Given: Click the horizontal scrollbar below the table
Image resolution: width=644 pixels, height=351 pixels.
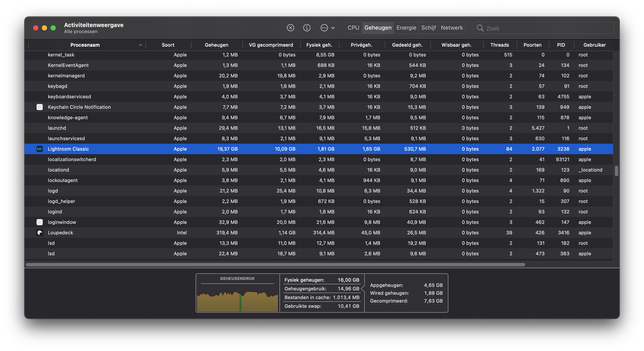Looking at the screenshot, I should (x=275, y=265).
